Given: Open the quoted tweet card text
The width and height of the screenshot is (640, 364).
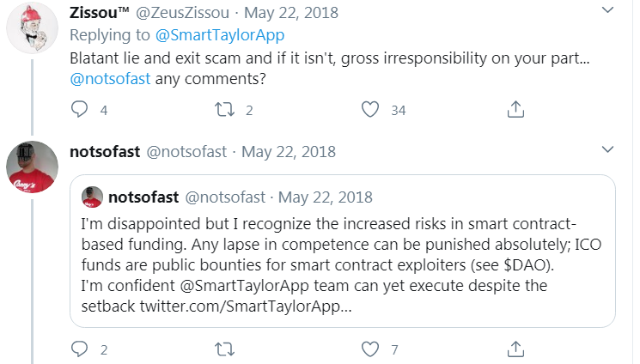Looking at the screenshot, I should click(341, 264).
